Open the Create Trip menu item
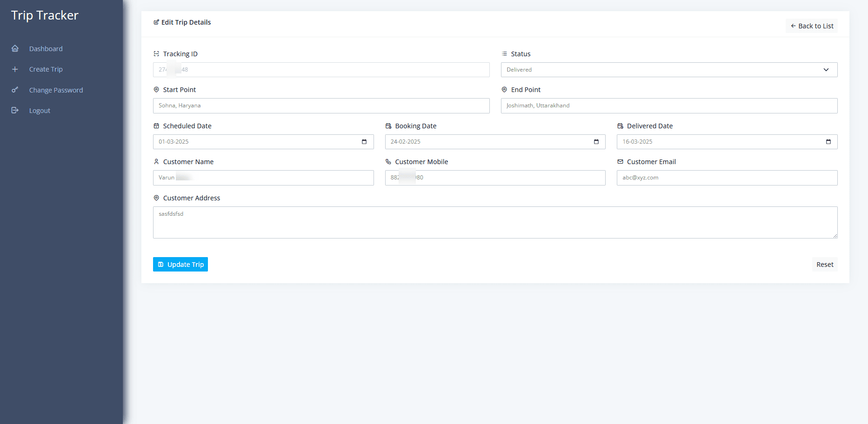This screenshot has width=868, height=424. (46, 69)
